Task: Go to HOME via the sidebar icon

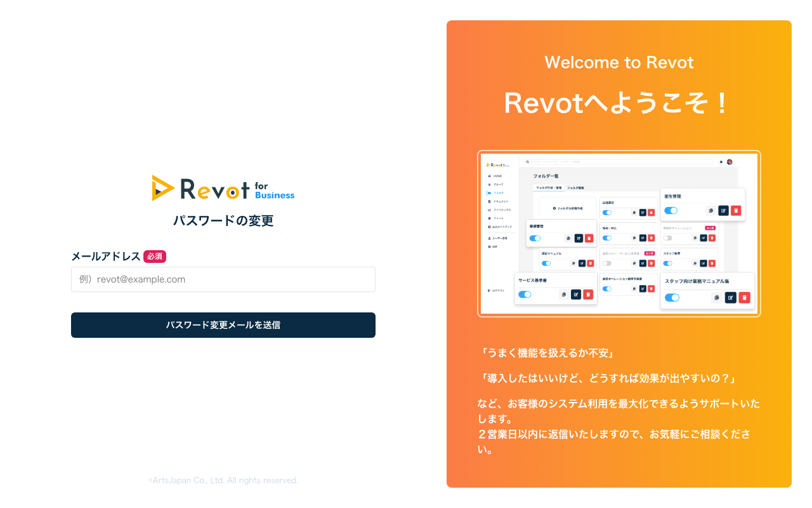Action: point(489,176)
